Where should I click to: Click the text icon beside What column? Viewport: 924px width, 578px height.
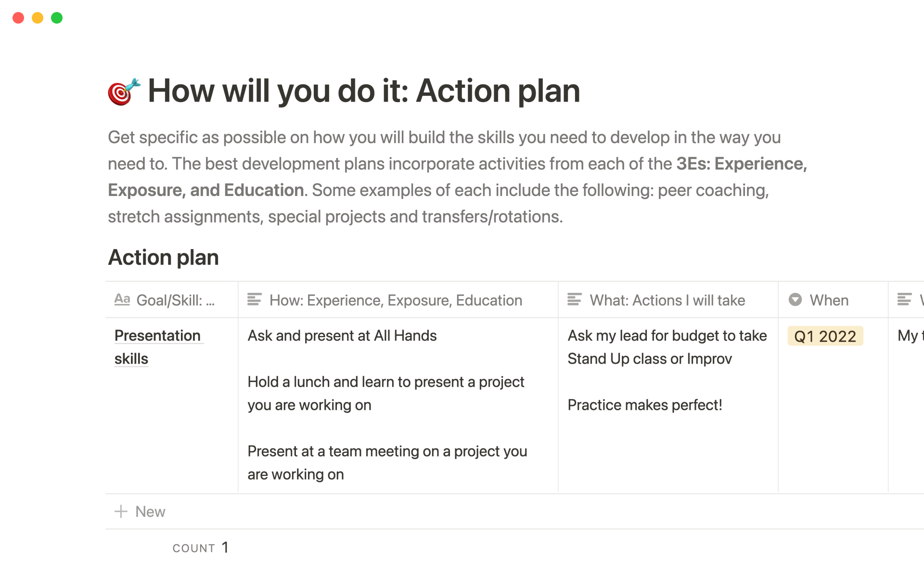pyautogui.click(x=574, y=300)
